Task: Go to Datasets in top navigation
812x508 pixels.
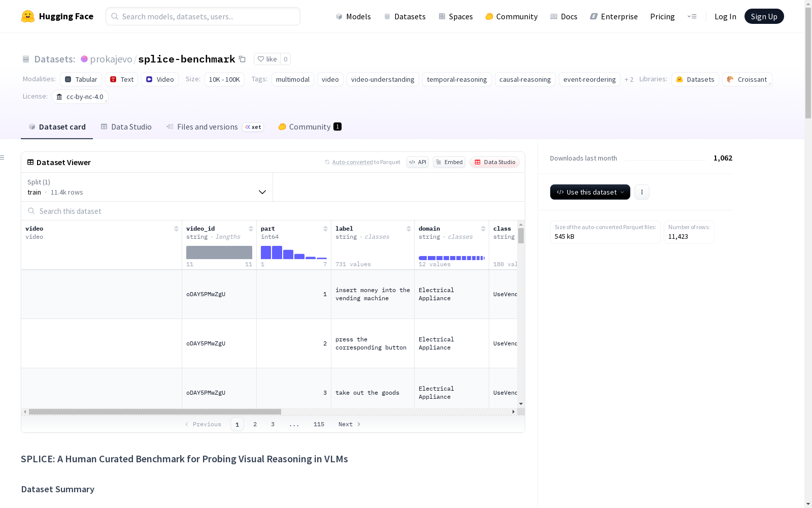Action: click(404, 16)
